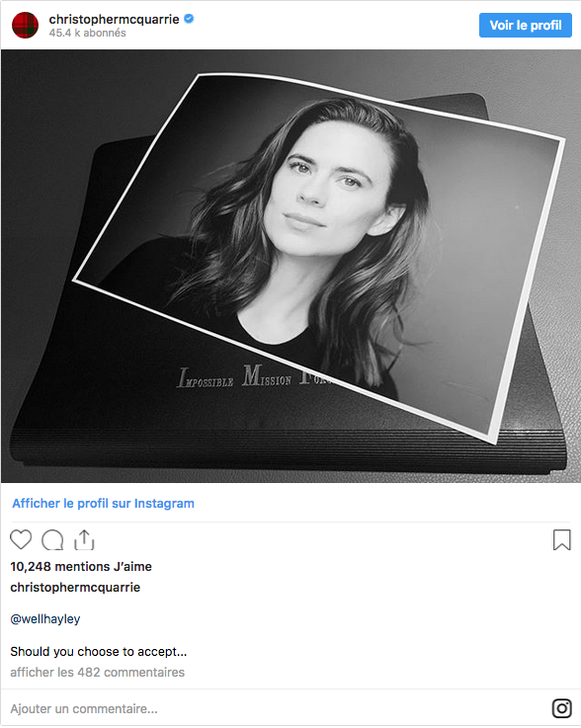Like the post with the heart icon

coord(21,539)
